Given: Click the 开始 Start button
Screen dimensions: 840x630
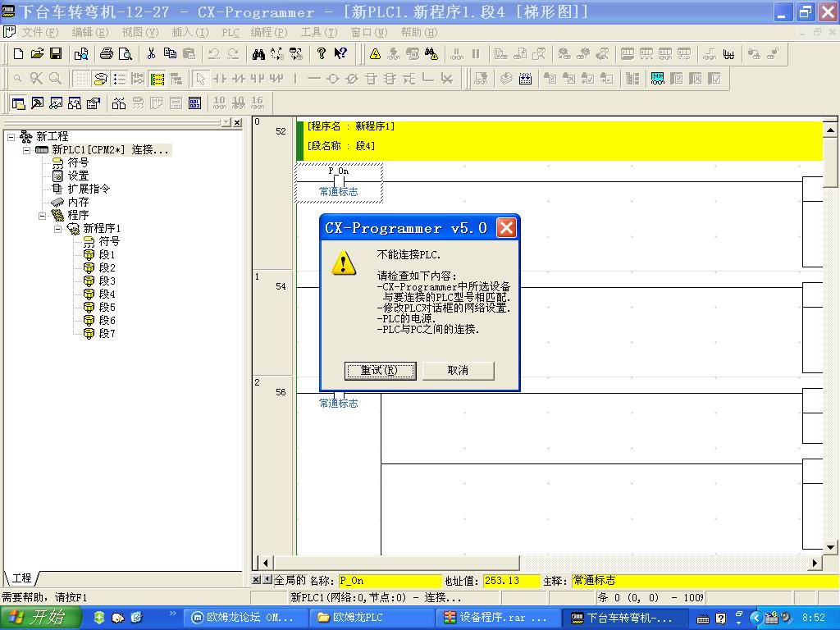Looking at the screenshot, I should pyautogui.click(x=40, y=618).
